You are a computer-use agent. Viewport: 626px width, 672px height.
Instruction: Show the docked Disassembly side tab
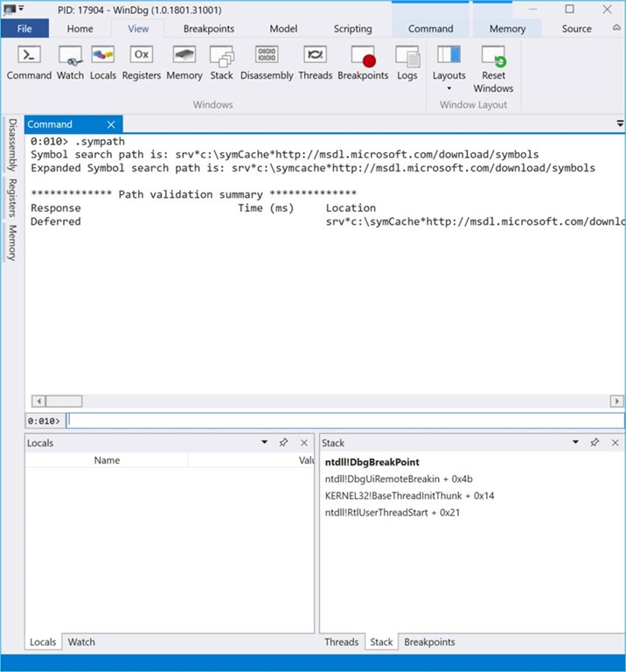pyautogui.click(x=12, y=145)
